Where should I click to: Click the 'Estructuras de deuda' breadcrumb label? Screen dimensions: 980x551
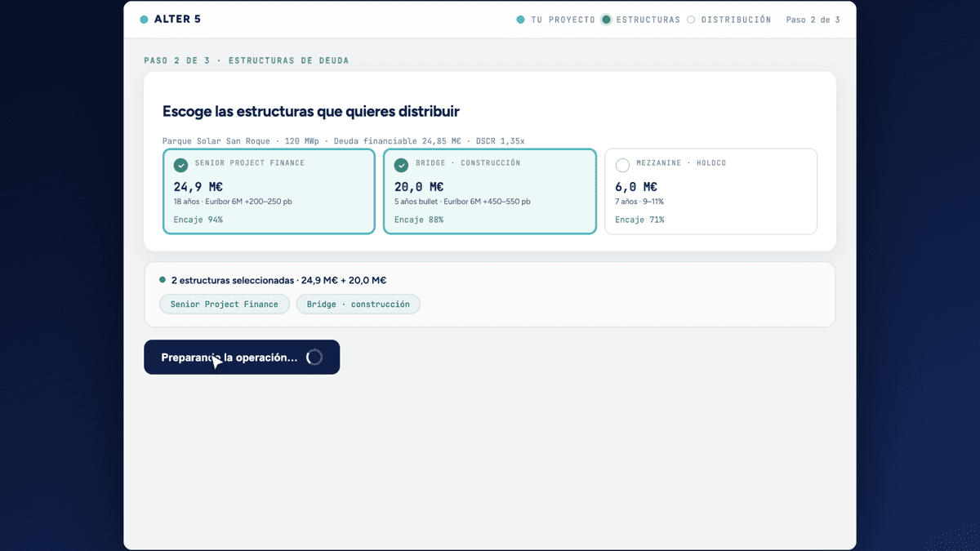[289, 60]
